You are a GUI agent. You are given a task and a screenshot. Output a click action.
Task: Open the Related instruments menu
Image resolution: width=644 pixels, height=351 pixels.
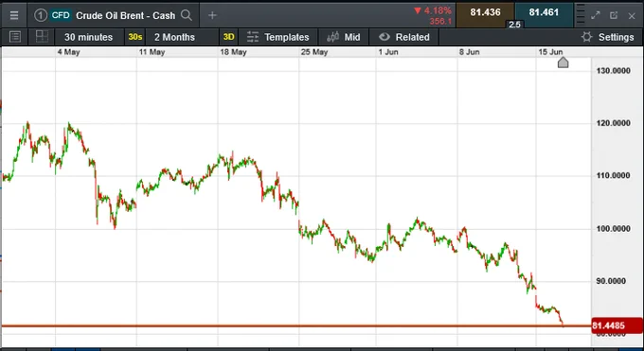coord(403,37)
